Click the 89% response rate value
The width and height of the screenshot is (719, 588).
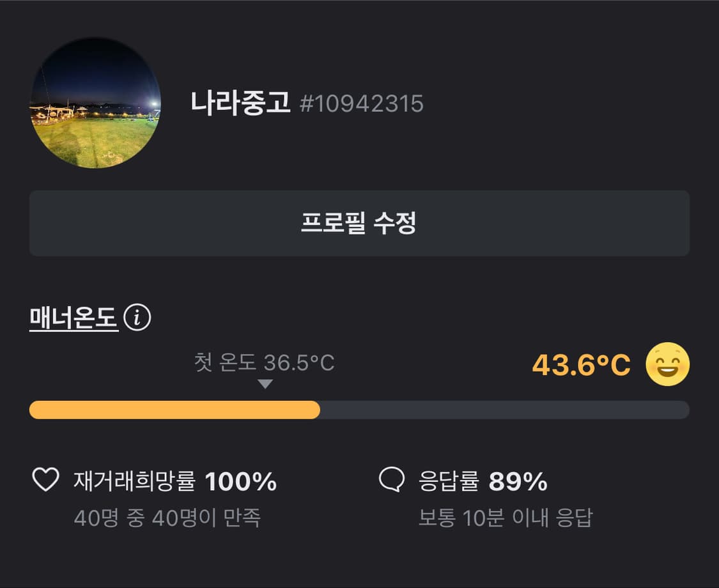pos(518,481)
